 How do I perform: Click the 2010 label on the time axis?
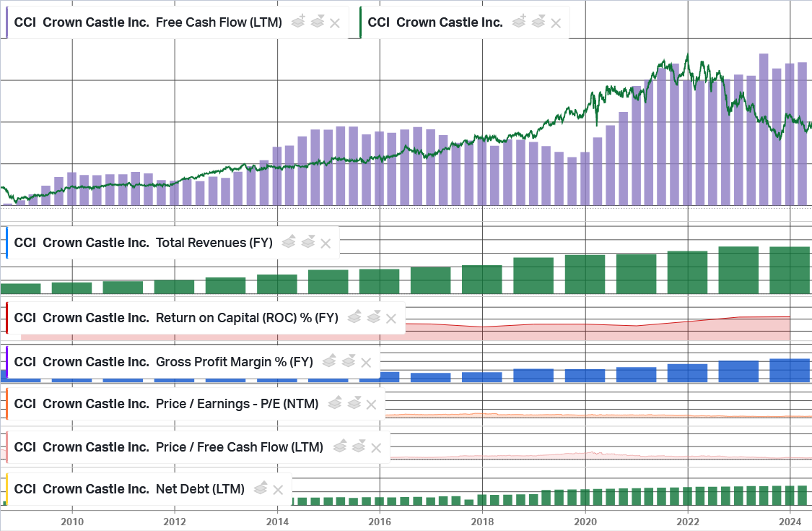click(72, 522)
